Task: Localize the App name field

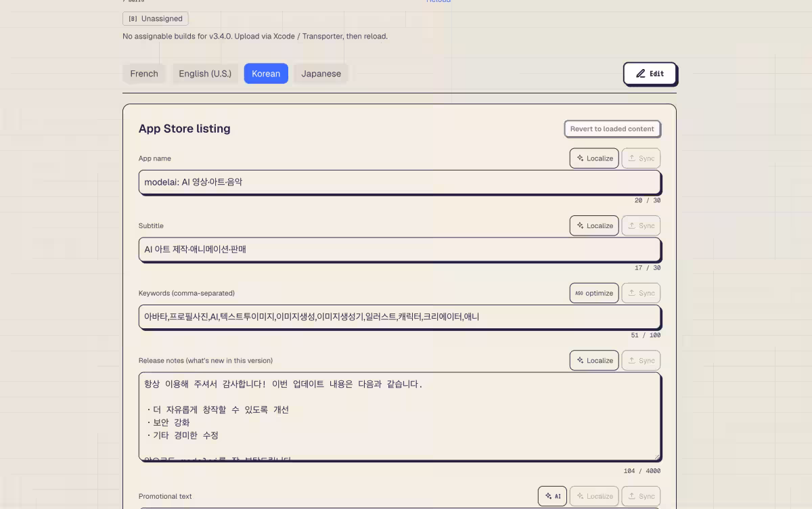Action: (594, 158)
